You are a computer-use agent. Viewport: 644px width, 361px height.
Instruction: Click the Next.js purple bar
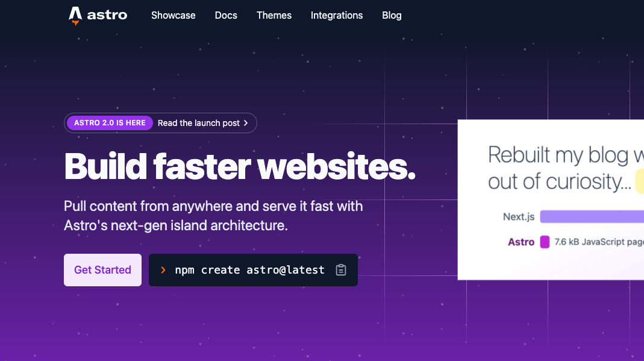[592, 216]
